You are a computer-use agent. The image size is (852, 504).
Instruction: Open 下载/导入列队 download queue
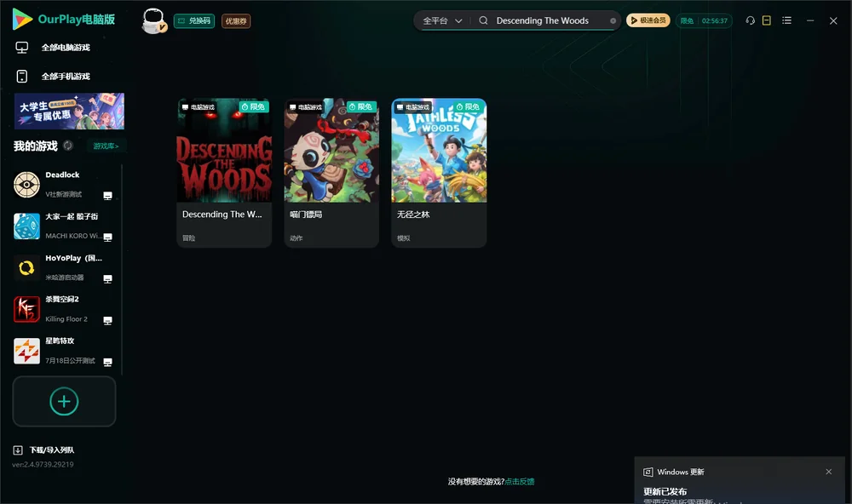click(44, 450)
